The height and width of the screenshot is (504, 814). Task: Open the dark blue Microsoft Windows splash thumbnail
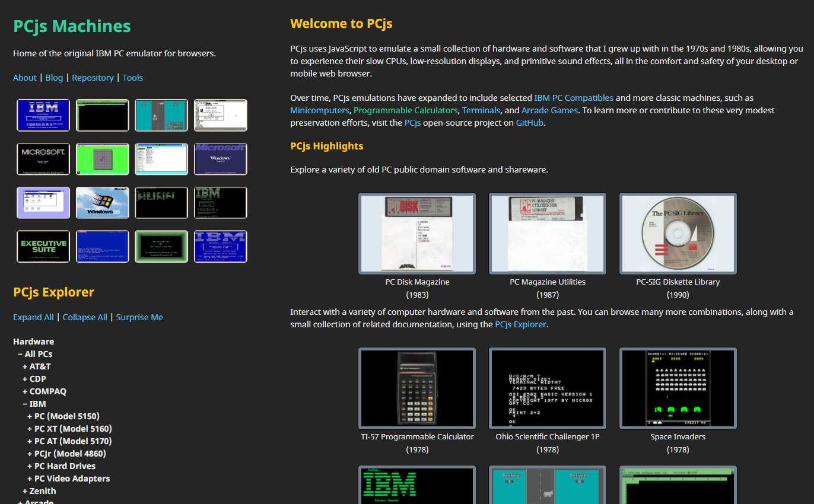pos(221,159)
